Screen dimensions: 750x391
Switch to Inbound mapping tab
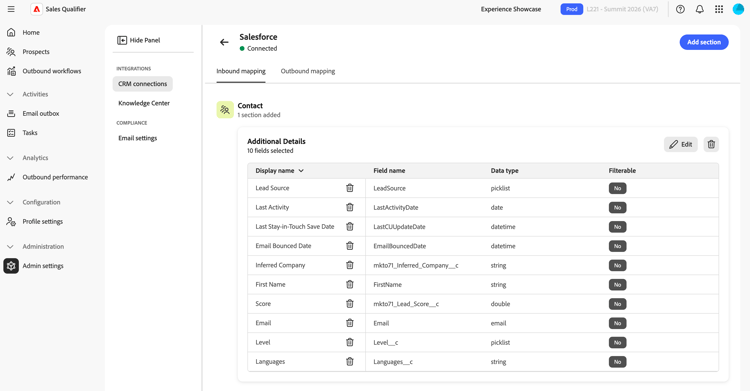[241, 71]
